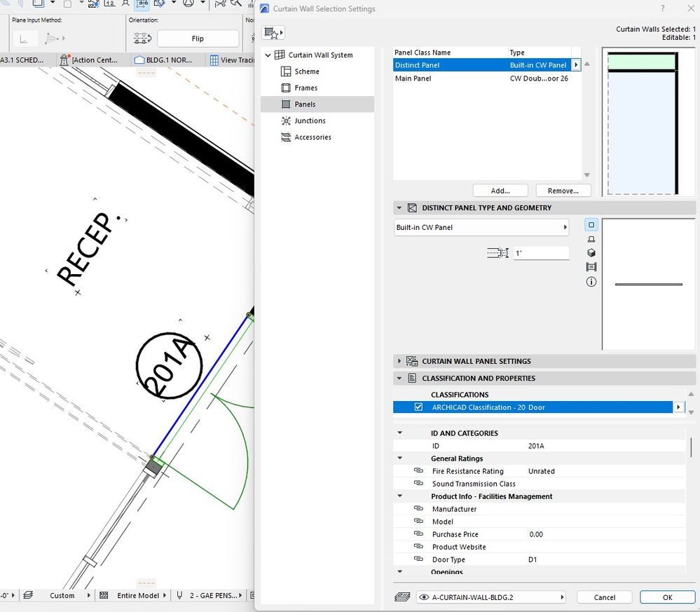Click the layer icon at dialog bottom
Screen dimensions: 700x612
tap(402, 597)
